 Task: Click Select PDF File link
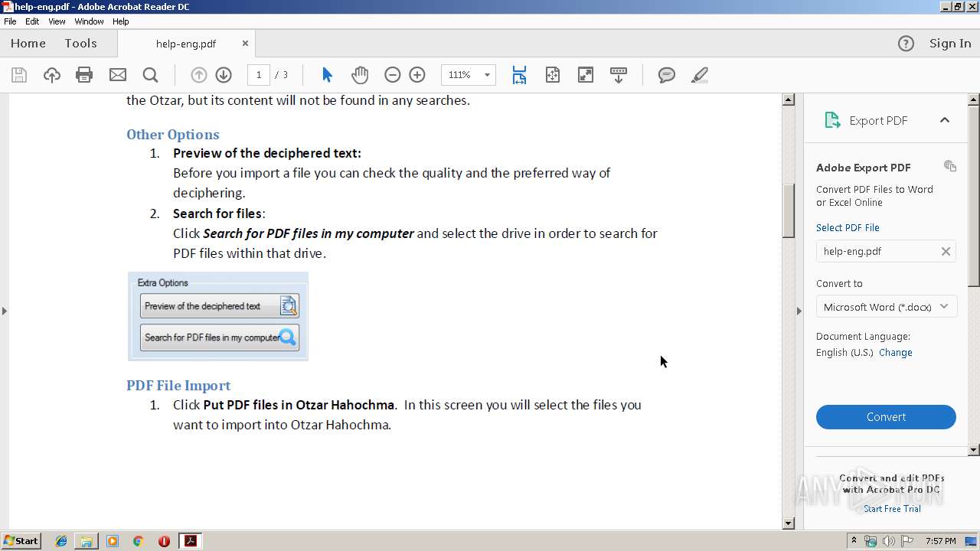point(848,227)
